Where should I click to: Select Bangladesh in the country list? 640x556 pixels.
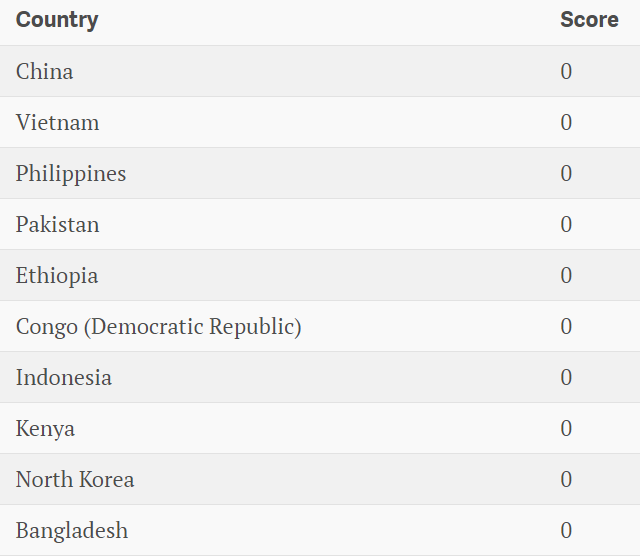tap(72, 530)
